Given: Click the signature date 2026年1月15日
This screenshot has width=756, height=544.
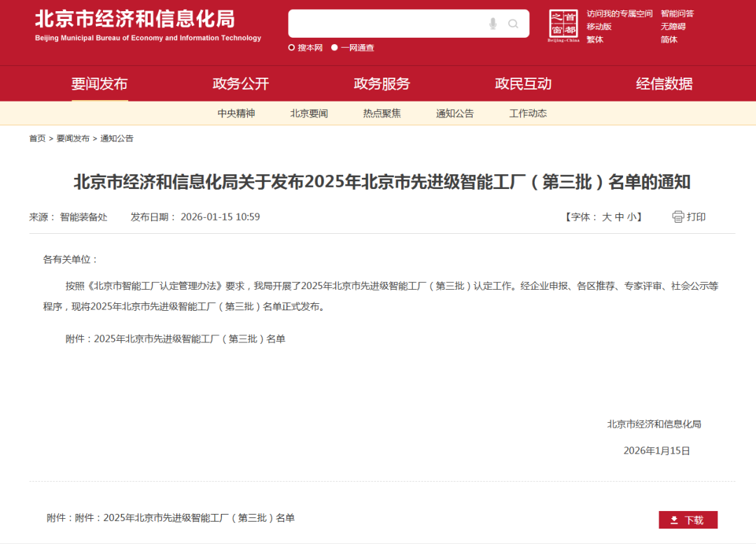Looking at the screenshot, I should [x=657, y=450].
